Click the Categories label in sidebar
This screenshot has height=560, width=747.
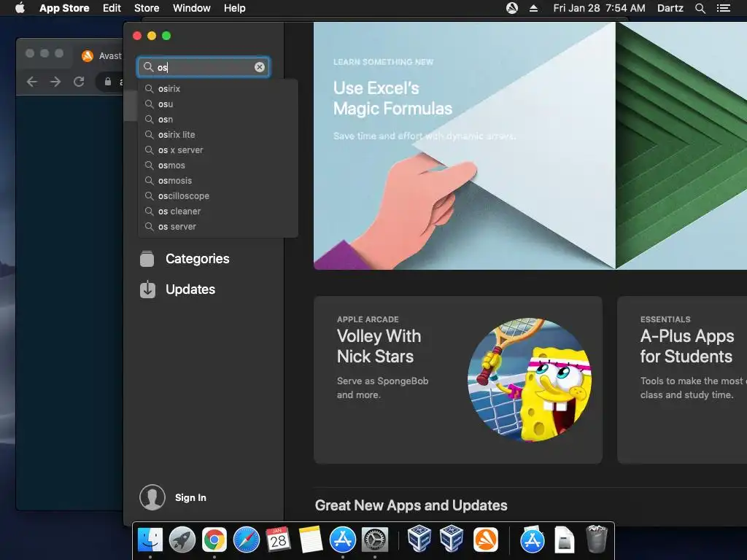(197, 259)
